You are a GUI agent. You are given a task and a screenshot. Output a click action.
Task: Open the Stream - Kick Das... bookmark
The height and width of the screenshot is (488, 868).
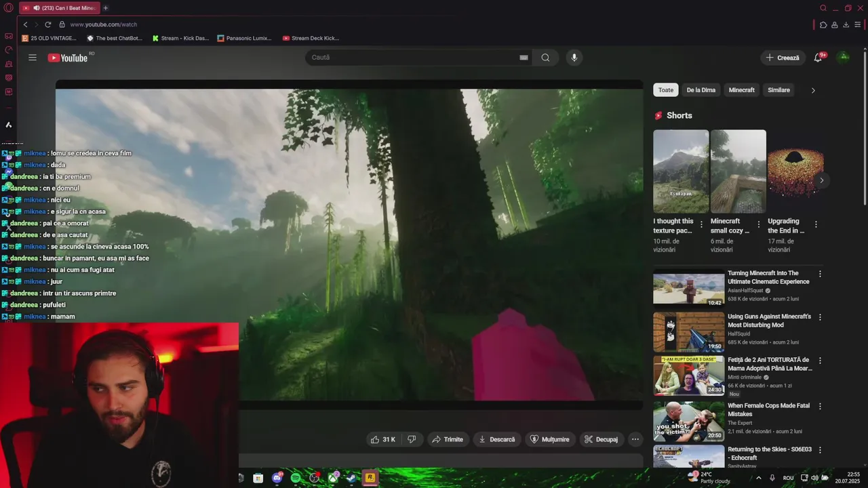coord(180,39)
